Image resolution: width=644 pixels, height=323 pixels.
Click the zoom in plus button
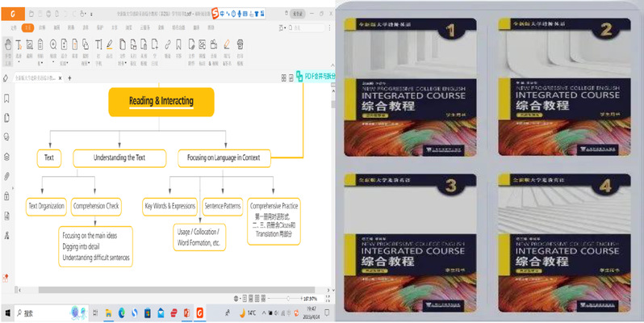click(301, 298)
